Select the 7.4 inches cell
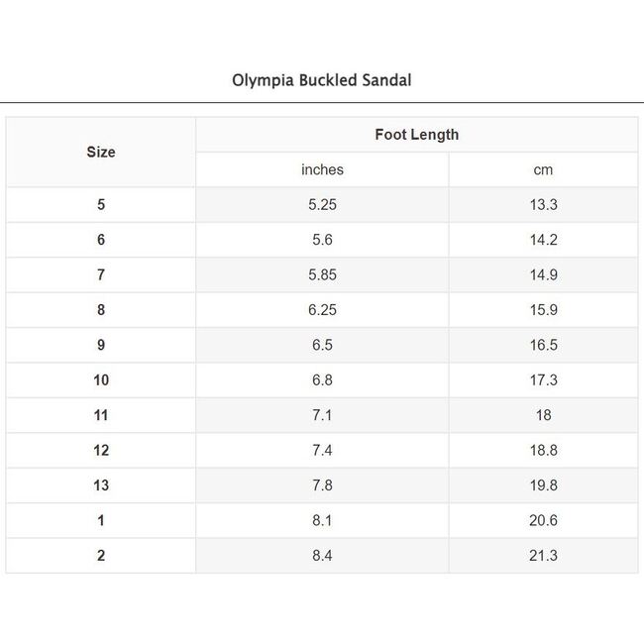 point(322,451)
